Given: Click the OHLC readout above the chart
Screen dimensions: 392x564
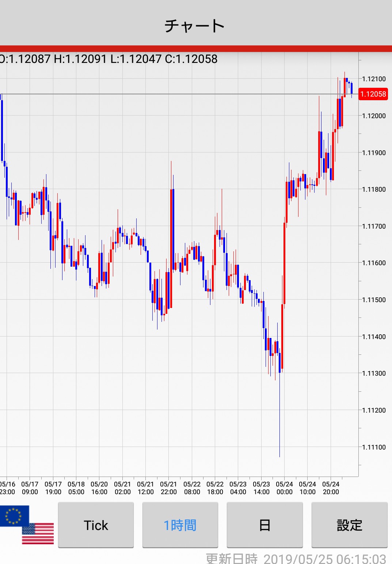Looking at the screenshot, I should tap(109, 59).
